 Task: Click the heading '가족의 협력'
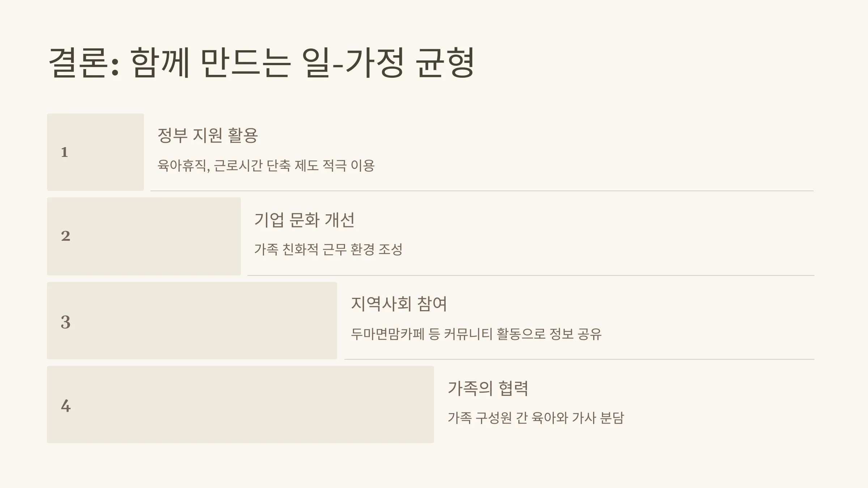pyautogui.click(x=488, y=388)
